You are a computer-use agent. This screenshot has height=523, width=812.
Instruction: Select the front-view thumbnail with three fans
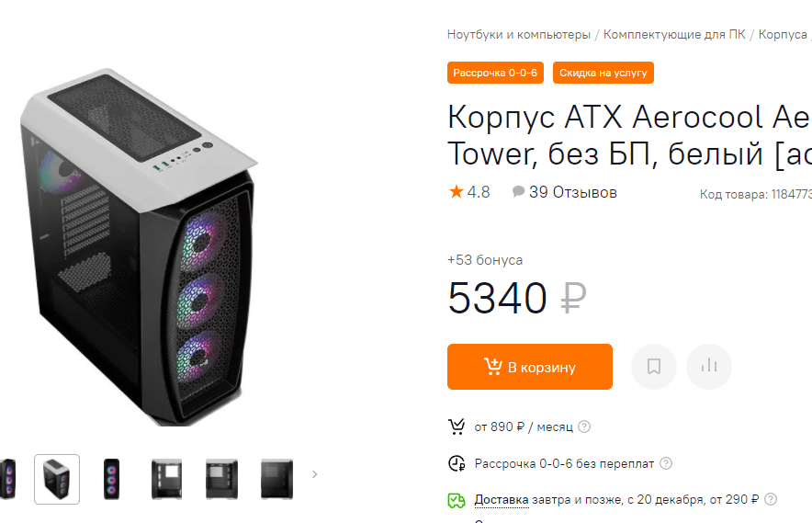[x=112, y=479]
